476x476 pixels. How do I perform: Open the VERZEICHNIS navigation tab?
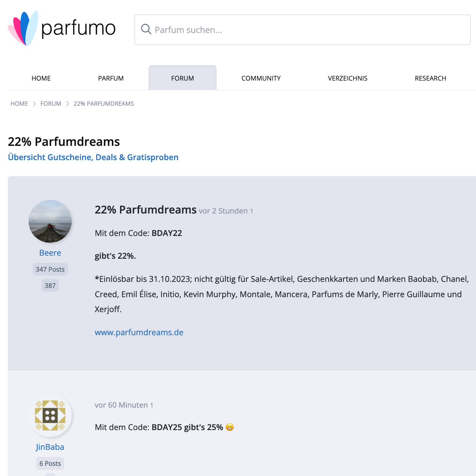point(347,78)
